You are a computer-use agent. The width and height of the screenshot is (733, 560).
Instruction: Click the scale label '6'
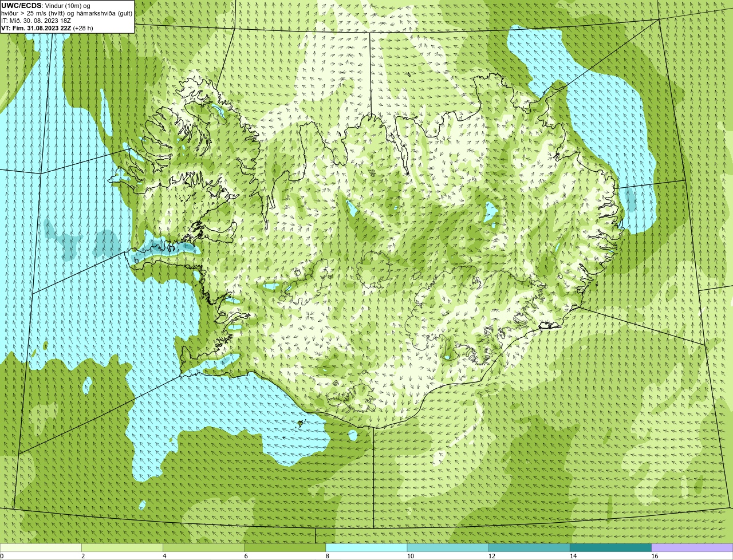[246, 556]
